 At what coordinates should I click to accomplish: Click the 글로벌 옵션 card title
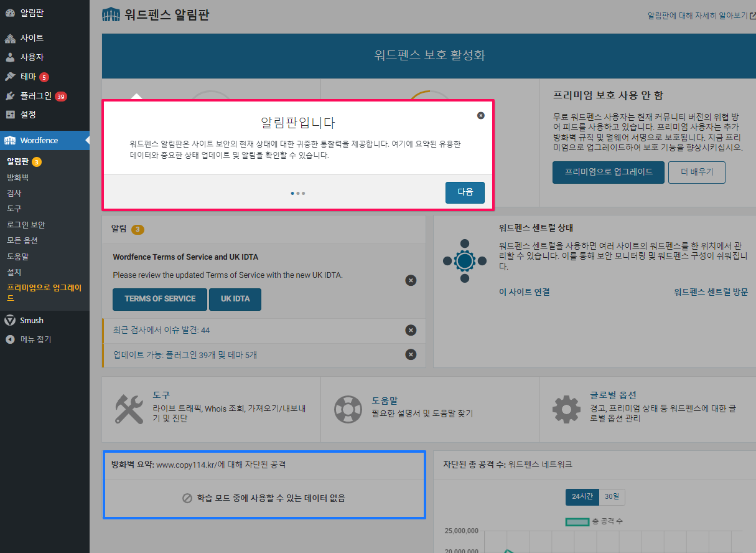pos(613,395)
